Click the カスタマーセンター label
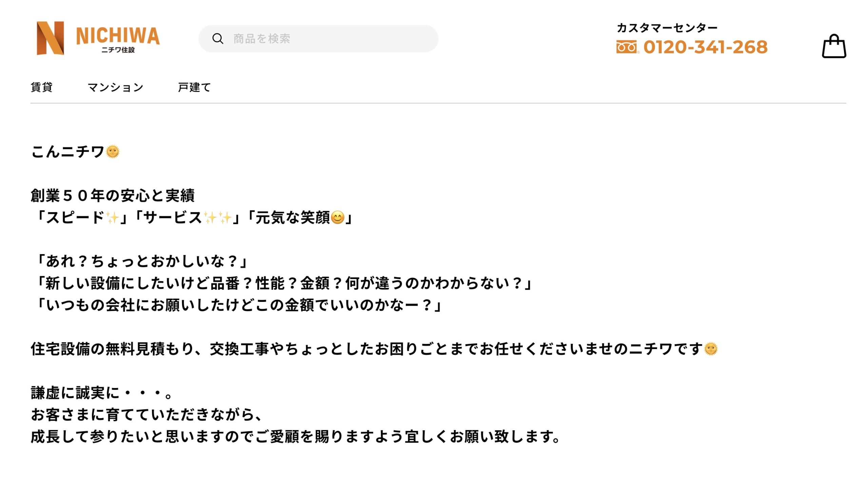 pyautogui.click(x=667, y=28)
